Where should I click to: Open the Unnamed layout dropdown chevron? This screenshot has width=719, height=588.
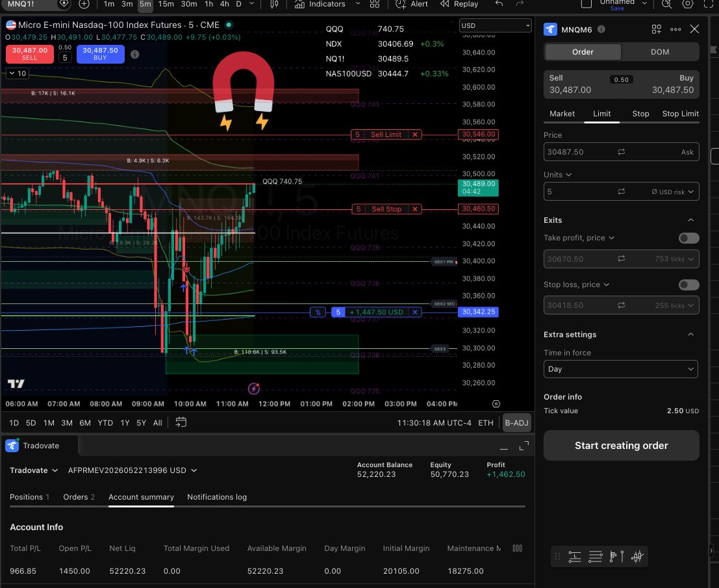[644, 4]
